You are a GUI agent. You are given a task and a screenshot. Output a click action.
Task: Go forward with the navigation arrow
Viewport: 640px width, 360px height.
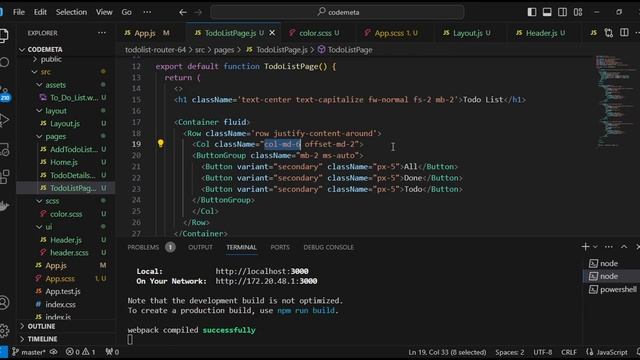tap(198, 12)
